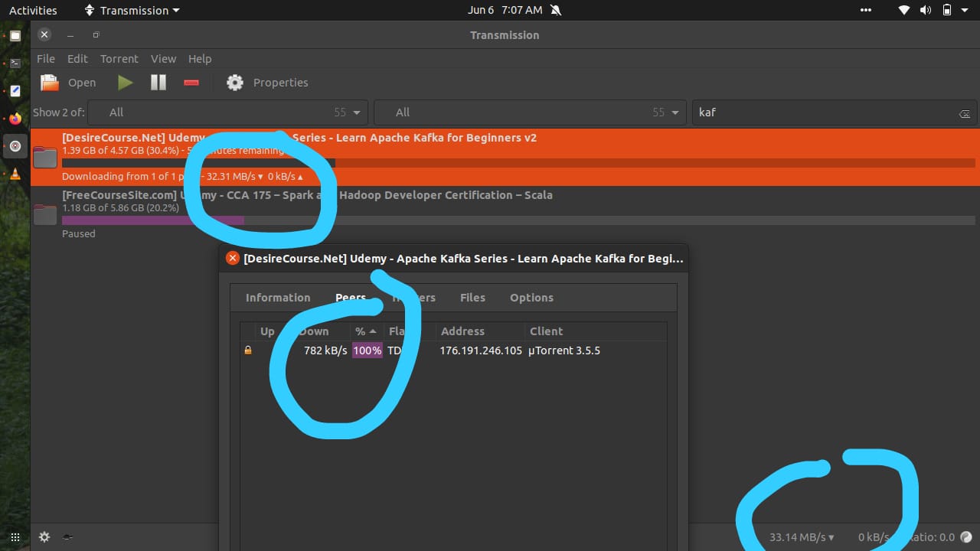Open the options gear in the status bar

pos(44,537)
